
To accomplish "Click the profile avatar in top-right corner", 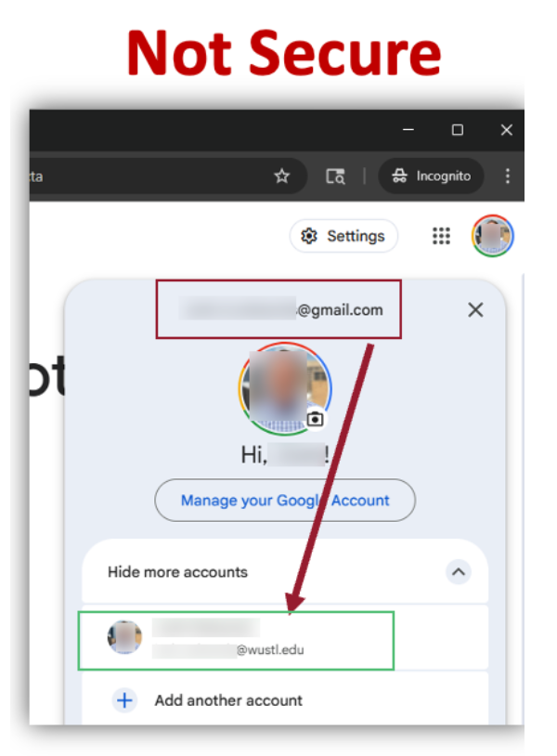I will point(492,236).
